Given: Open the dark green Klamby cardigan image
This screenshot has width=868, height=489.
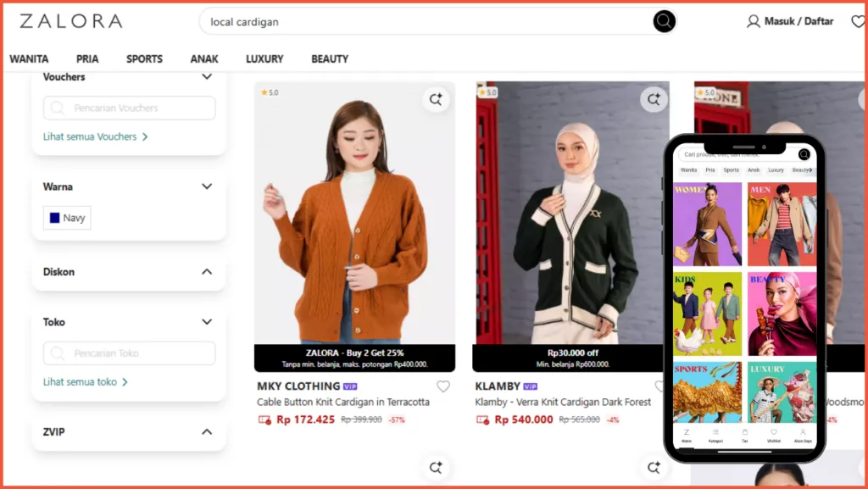Looking at the screenshot, I should pyautogui.click(x=570, y=213).
